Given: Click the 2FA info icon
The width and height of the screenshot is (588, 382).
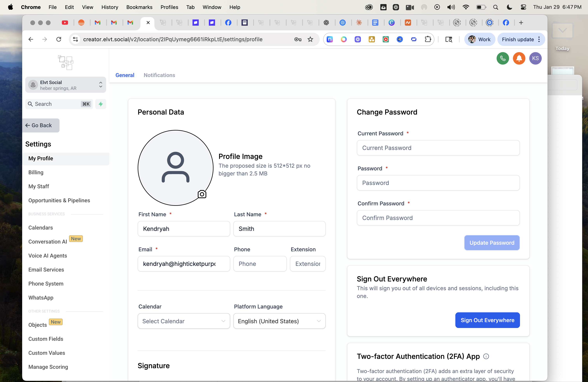Looking at the screenshot, I should coord(486,356).
